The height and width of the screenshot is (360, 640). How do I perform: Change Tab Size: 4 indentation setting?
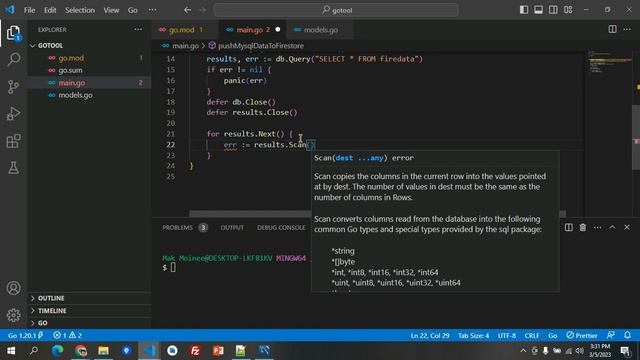(473, 335)
